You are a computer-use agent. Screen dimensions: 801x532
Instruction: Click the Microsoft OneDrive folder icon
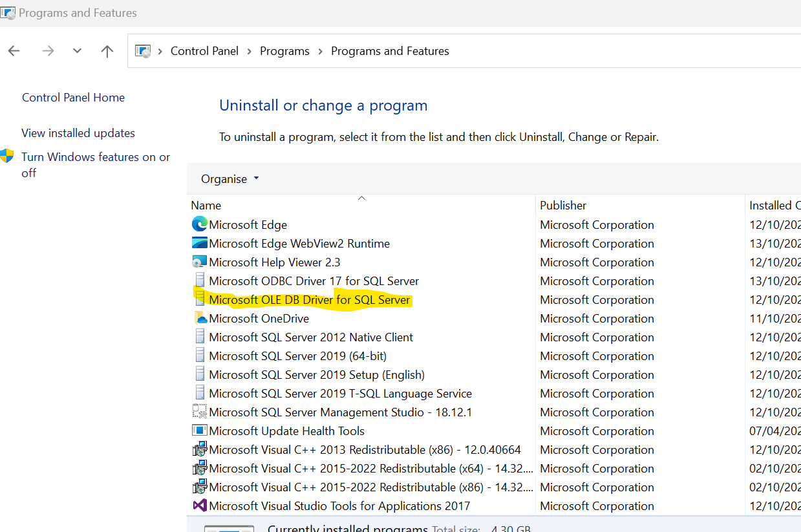click(x=200, y=318)
